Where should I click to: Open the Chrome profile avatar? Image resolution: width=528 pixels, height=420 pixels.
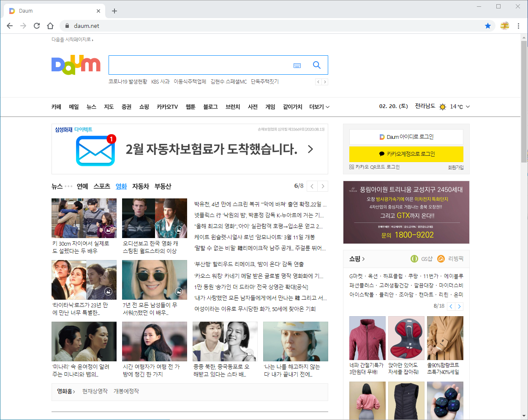pos(505,26)
